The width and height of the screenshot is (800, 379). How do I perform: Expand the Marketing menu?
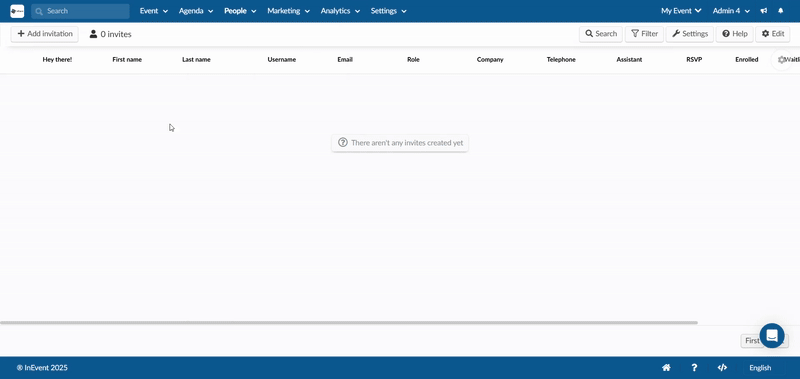click(x=288, y=11)
